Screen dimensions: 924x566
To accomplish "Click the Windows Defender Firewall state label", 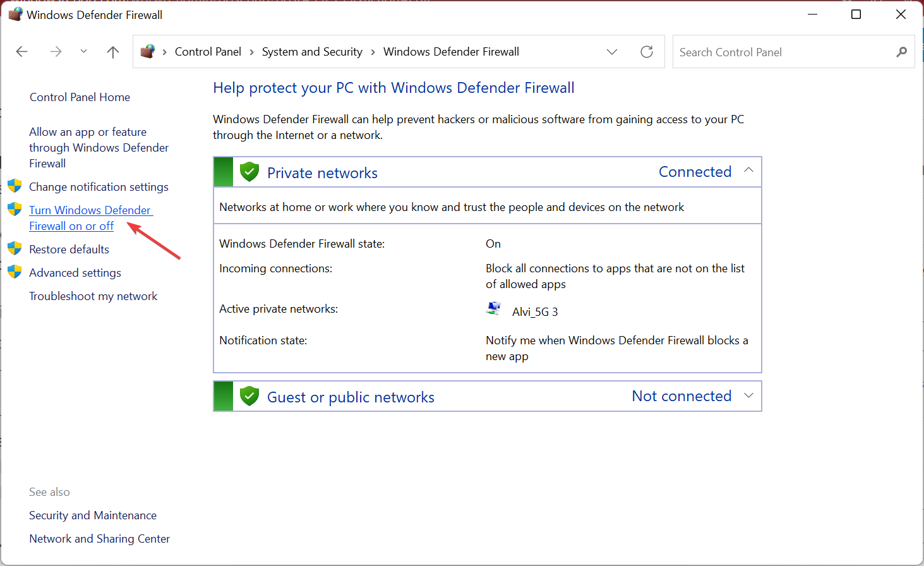I will pos(302,244).
